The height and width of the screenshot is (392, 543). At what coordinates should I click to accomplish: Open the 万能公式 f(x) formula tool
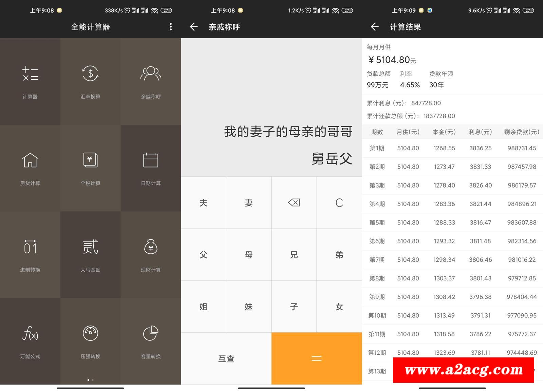(x=30, y=341)
